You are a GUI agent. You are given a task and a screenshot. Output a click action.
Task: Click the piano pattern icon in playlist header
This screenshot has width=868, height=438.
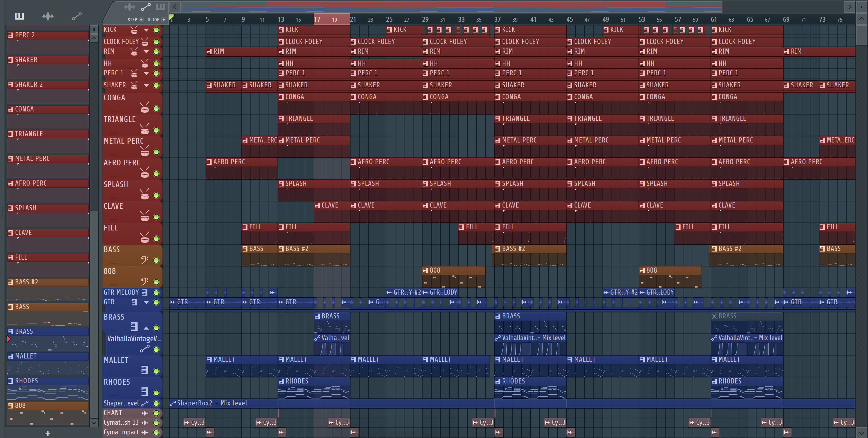coord(160,7)
